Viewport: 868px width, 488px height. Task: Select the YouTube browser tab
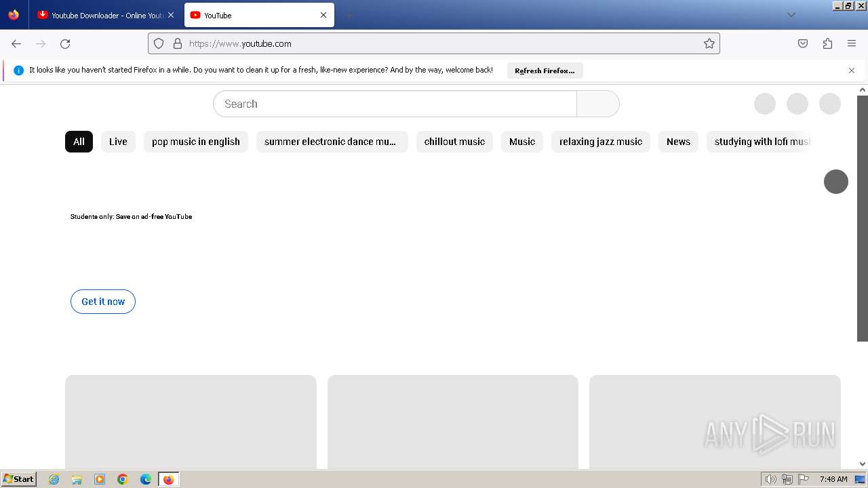pyautogui.click(x=259, y=15)
